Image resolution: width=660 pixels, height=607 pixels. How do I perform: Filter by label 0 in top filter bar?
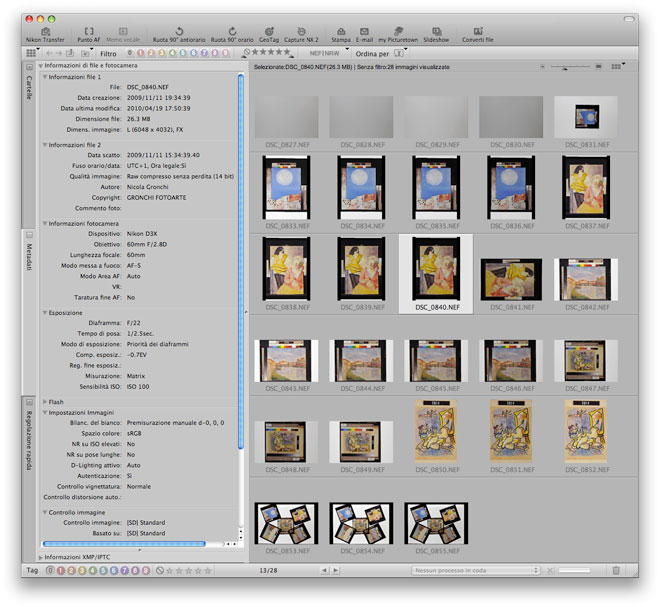click(130, 53)
